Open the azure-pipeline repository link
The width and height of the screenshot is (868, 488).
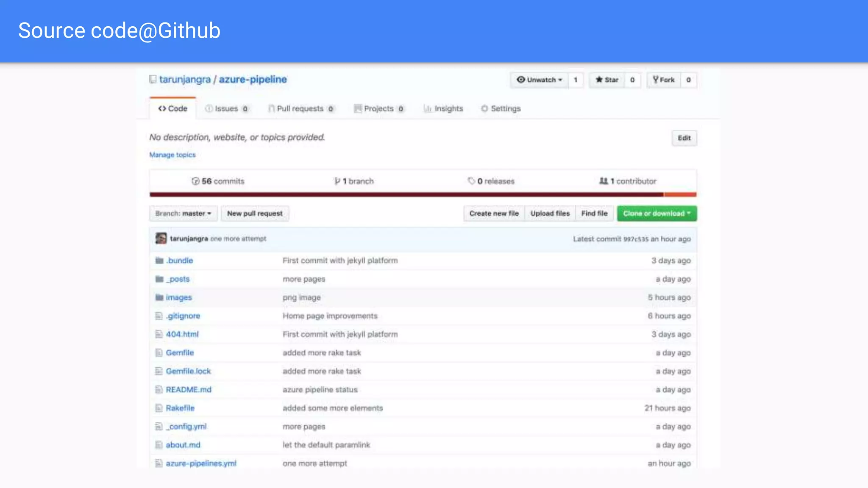point(253,79)
